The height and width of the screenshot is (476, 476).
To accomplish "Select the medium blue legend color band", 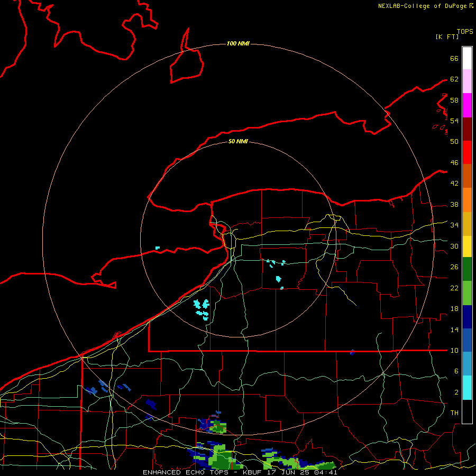I will (467, 340).
